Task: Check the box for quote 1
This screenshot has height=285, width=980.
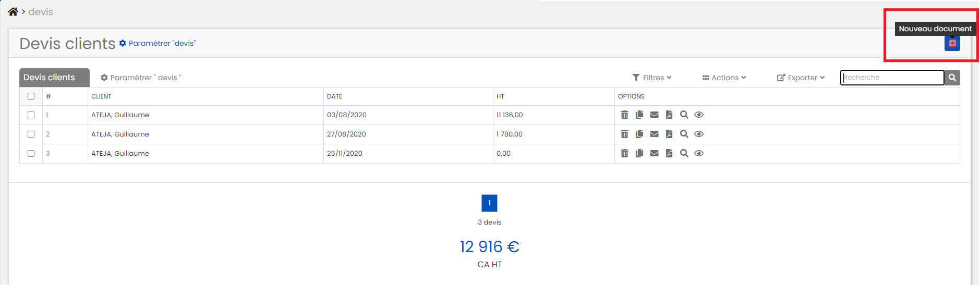Action: click(x=31, y=115)
